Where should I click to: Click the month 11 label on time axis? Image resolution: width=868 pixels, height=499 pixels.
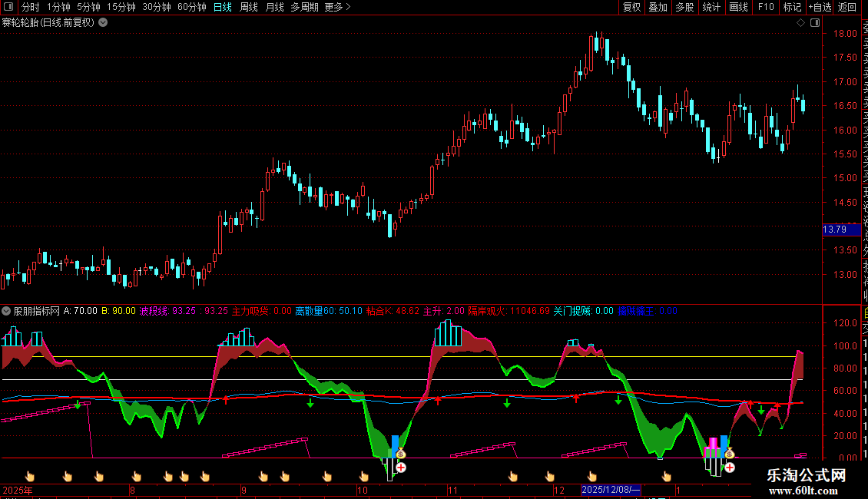coord(453,490)
